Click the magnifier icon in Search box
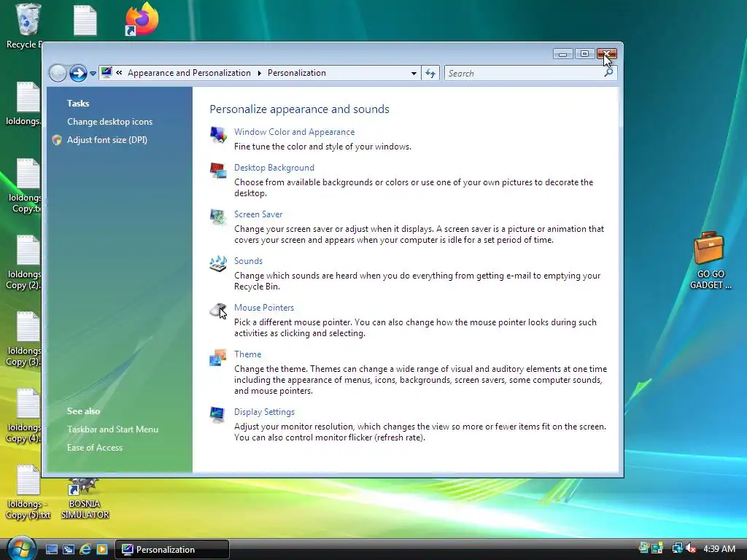Image resolution: width=747 pixels, height=560 pixels. click(x=608, y=72)
